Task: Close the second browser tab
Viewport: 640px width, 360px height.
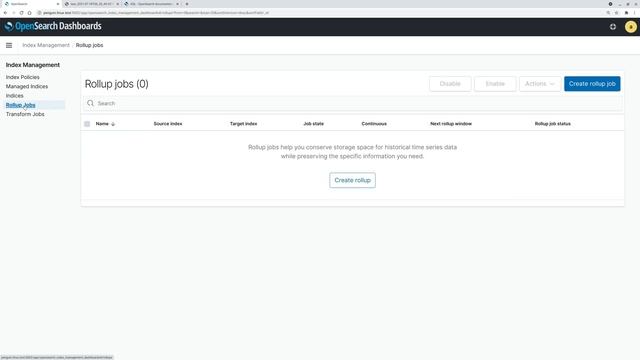Action: coord(118,4)
